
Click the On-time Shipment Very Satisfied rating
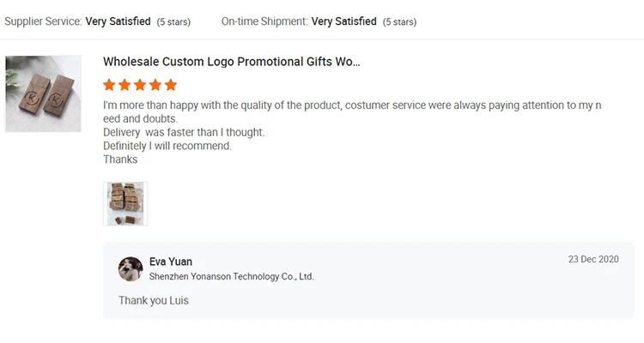pyautogui.click(x=343, y=21)
